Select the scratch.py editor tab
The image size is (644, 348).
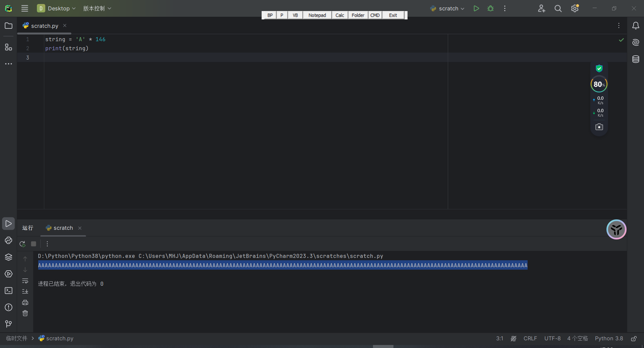click(44, 26)
